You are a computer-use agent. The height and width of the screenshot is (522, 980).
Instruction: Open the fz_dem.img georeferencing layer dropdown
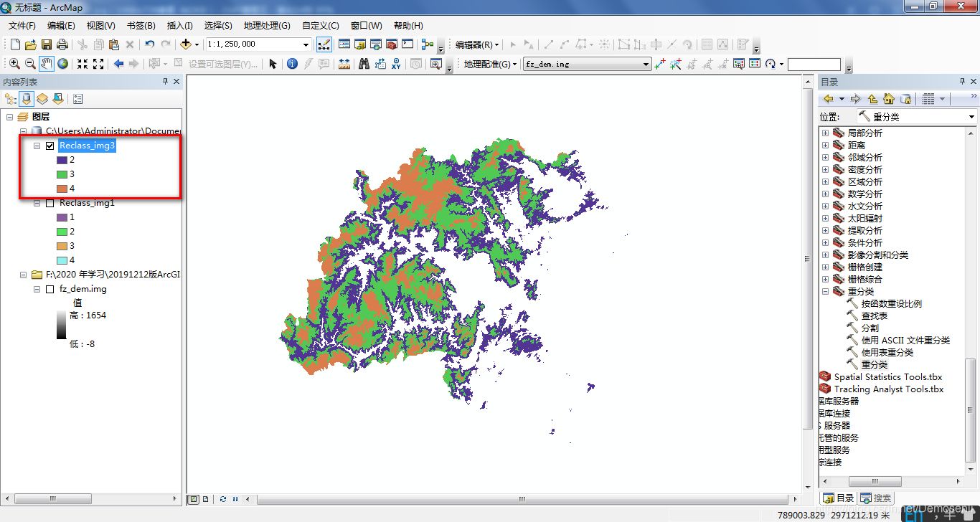pyautogui.click(x=646, y=64)
